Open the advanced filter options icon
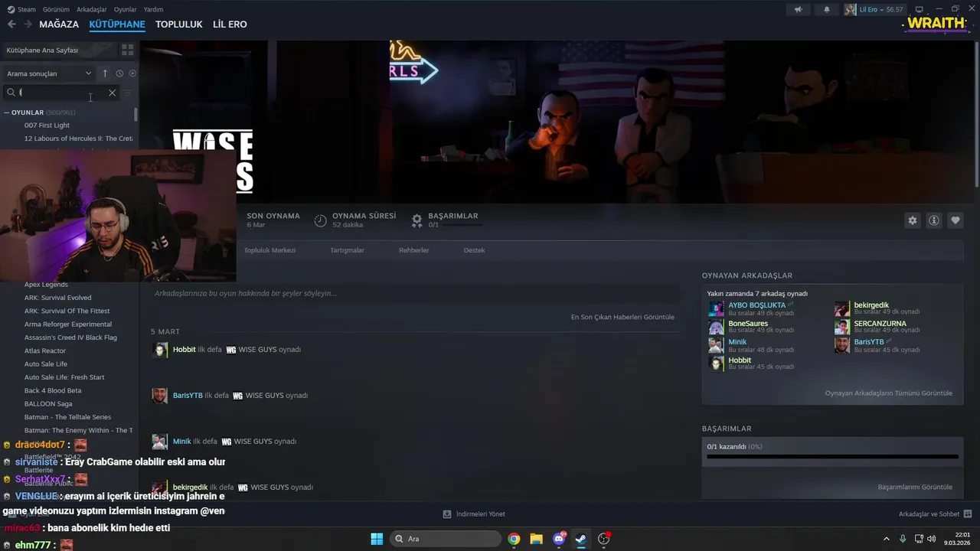The image size is (980, 551). [x=128, y=93]
